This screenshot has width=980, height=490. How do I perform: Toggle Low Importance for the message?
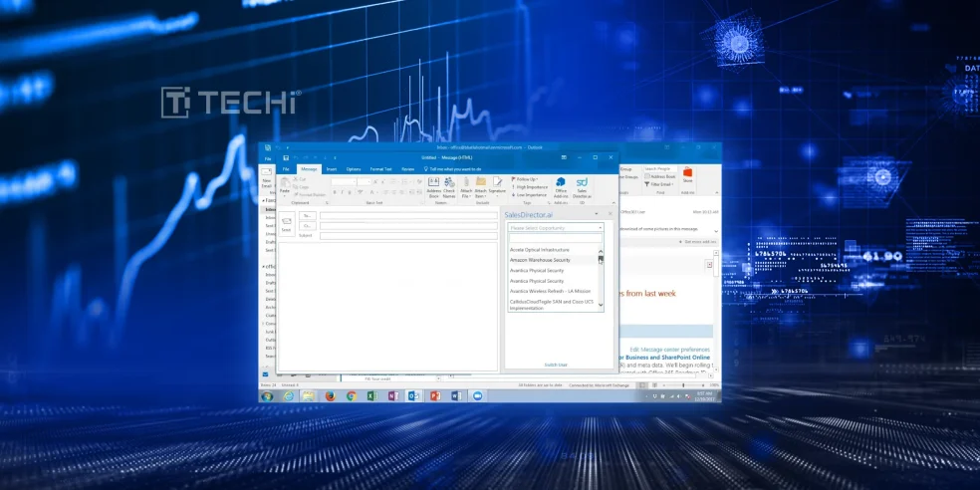(529, 194)
